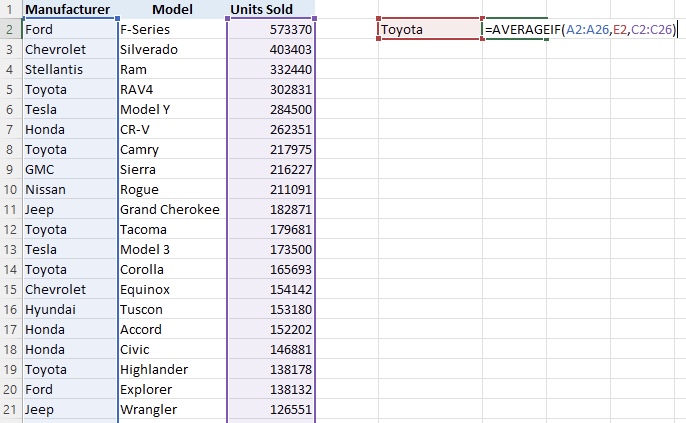
Task: Click the Equinox model cell
Action: 172,290
